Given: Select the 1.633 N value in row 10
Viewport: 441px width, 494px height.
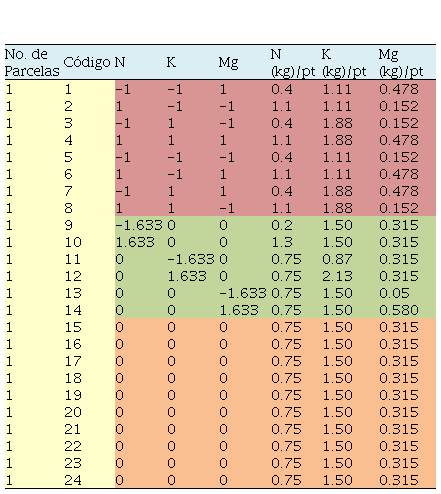Looking at the screenshot, I should (x=135, y=242).
